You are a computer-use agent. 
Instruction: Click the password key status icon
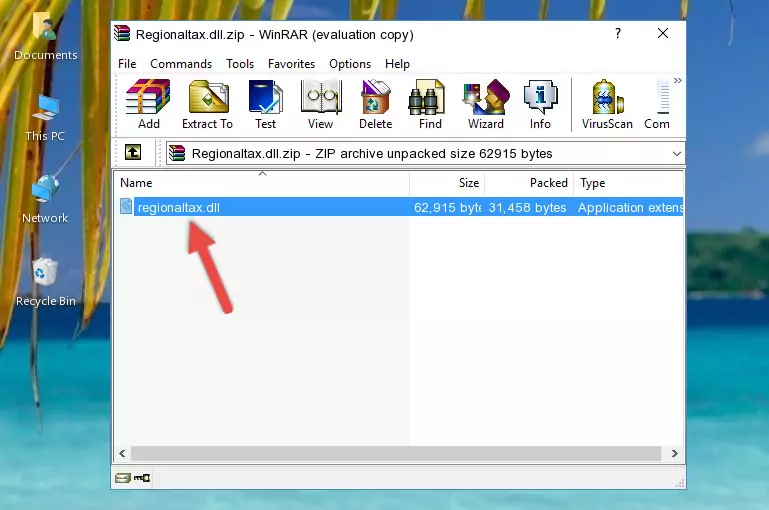(x=142, y=478)
